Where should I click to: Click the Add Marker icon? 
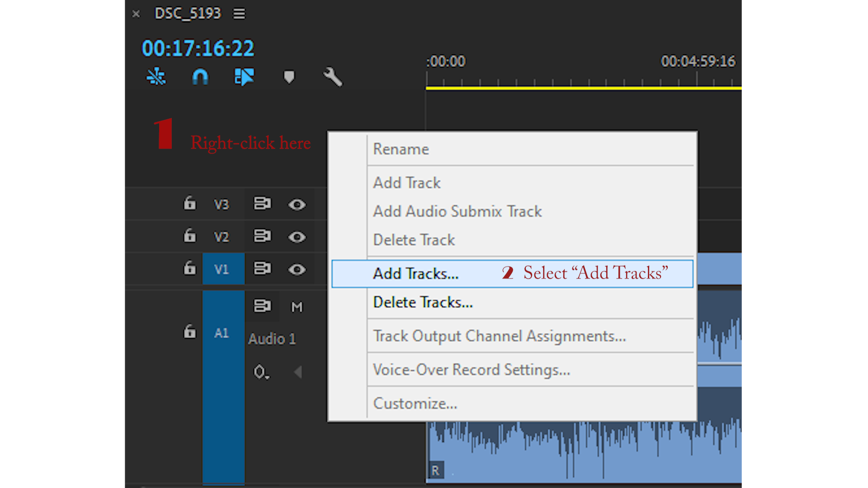(289, 77)
